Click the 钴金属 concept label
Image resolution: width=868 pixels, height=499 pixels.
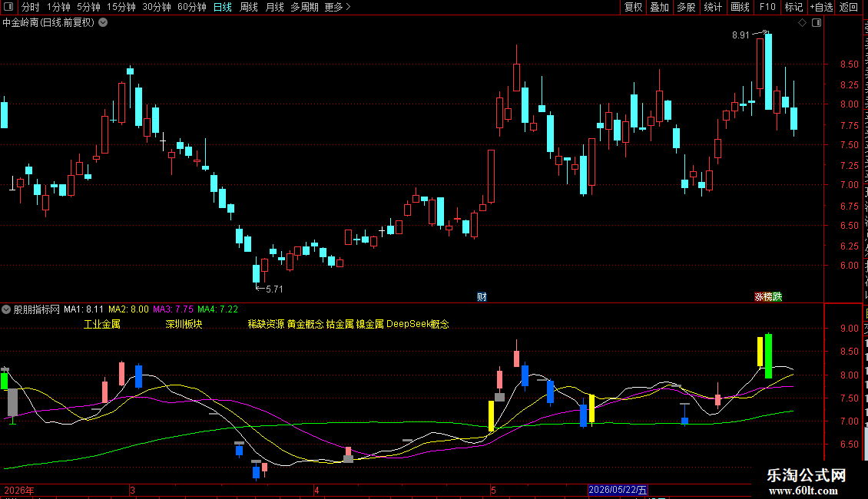[340, 324]
